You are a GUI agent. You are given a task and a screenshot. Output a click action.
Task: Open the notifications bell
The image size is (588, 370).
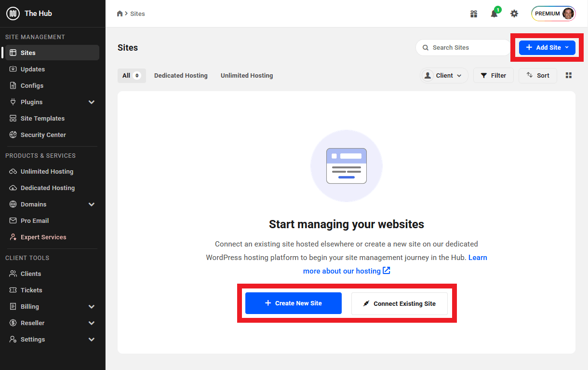[x=494, y=14]
